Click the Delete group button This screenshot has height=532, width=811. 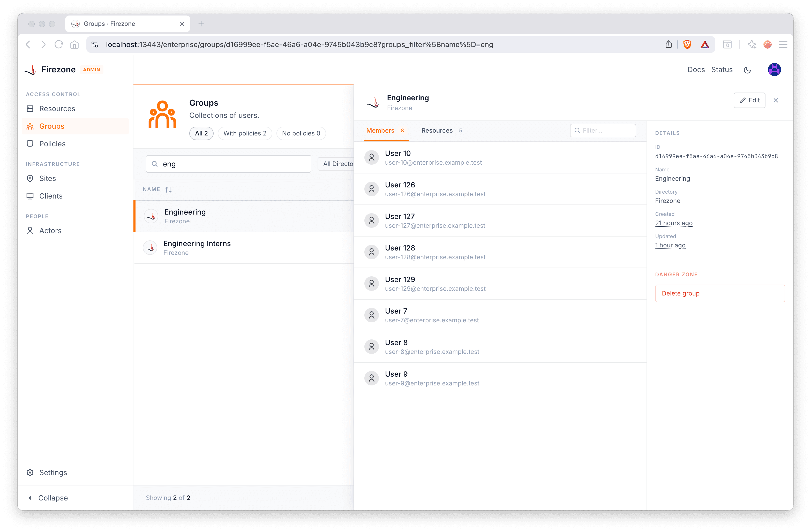(719, 293)
